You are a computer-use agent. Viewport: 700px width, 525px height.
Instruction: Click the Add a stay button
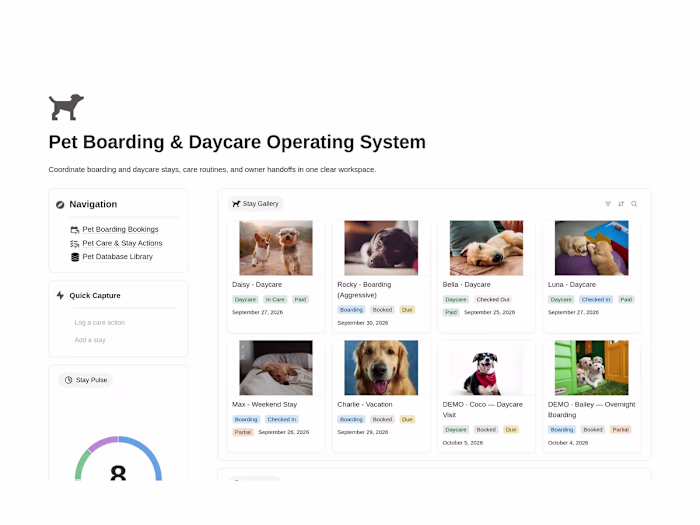click(90, 340)
